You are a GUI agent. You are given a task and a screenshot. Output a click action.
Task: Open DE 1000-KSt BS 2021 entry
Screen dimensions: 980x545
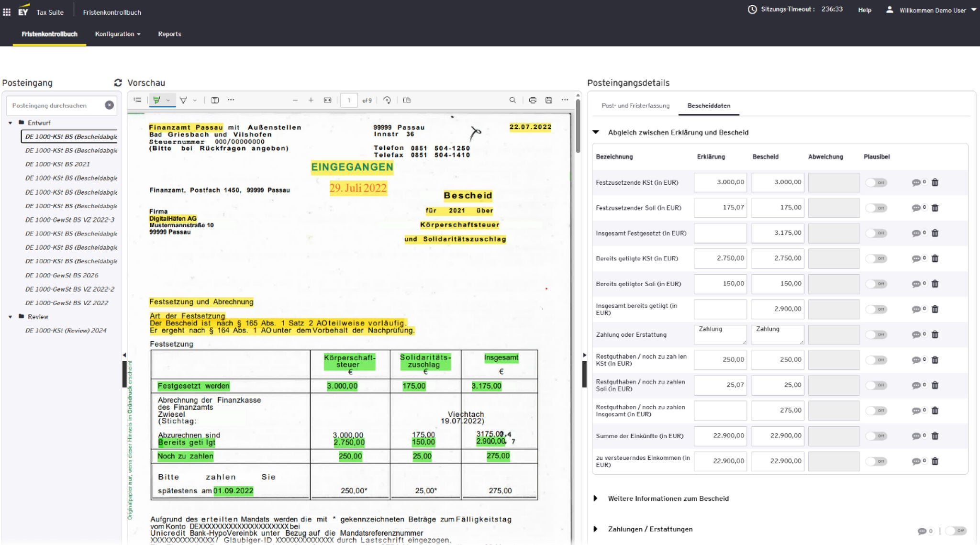pos(57,164)
